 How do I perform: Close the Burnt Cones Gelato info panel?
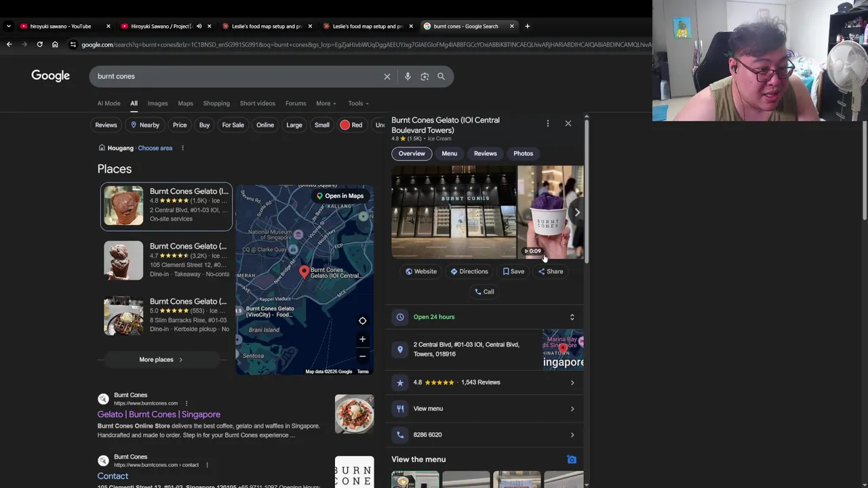click(x=568, y=123)
